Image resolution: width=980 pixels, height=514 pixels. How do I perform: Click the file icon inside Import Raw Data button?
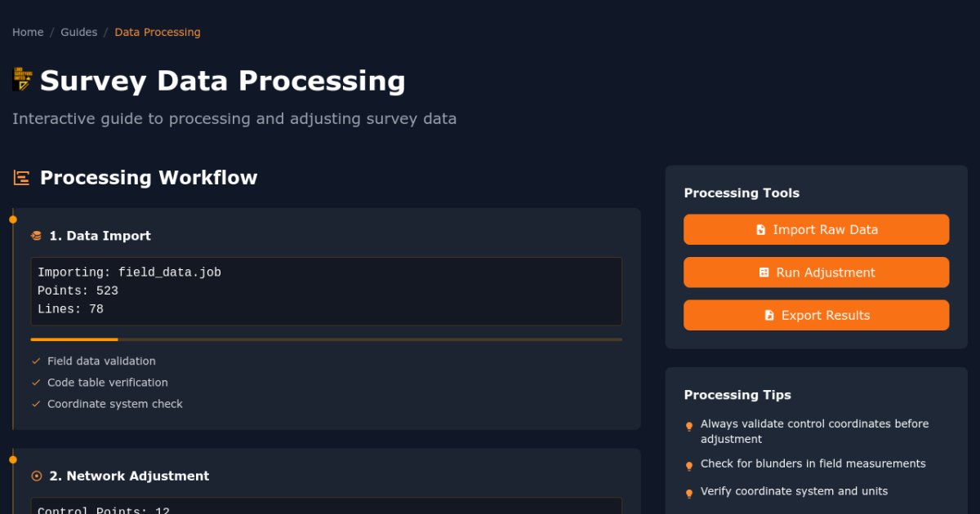click(x=759, y=229)
